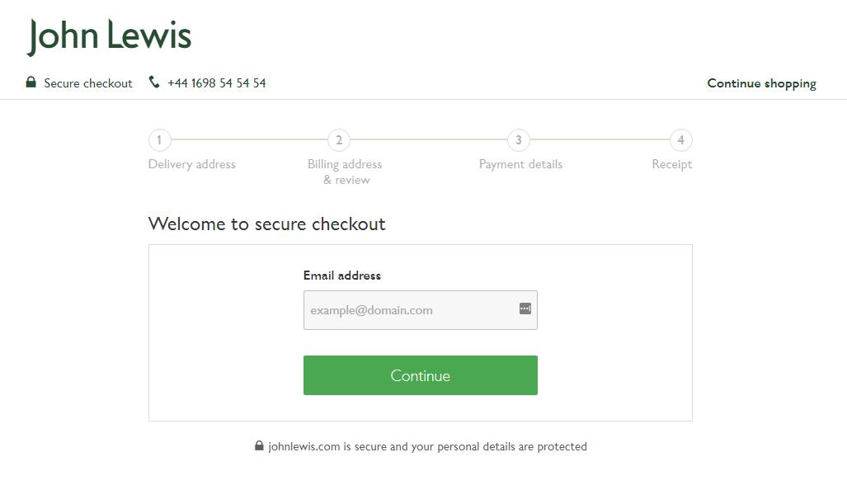This screenshot has height=504, width=847.
Task: Click the Billing address & review label
Action: [345, 172]
